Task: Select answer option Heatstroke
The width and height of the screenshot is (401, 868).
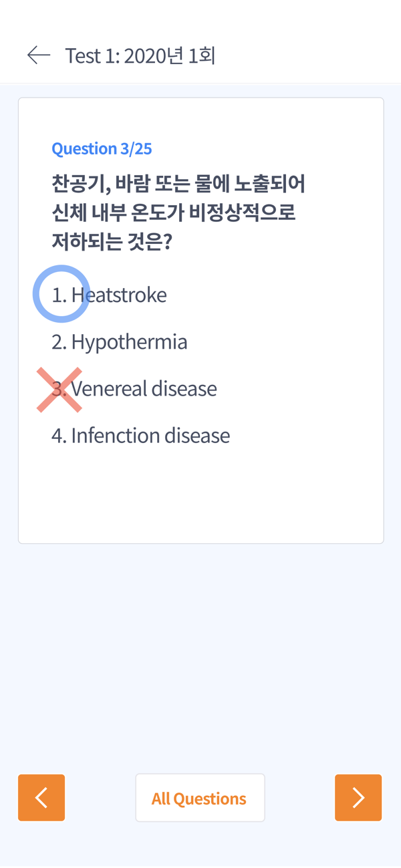Action: pyautogui.click(x=119, y=295)
